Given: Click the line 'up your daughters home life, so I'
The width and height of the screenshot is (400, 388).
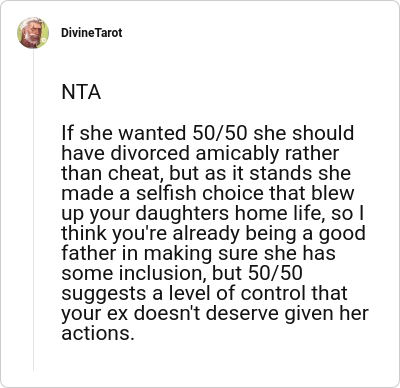Looking at the screenshot, I should tap(213, 213).
